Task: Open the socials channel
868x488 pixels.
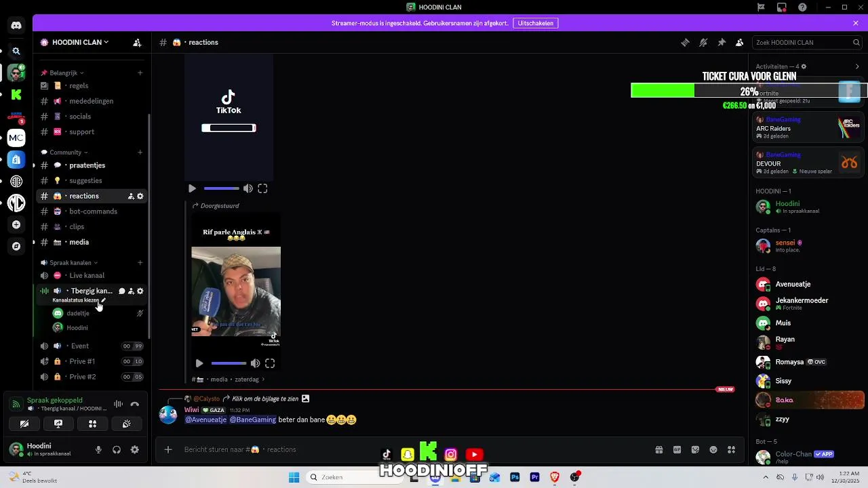Action: [92, 117]
